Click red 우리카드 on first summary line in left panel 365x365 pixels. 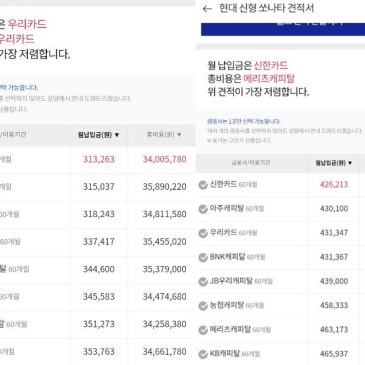tap(27, 24)
